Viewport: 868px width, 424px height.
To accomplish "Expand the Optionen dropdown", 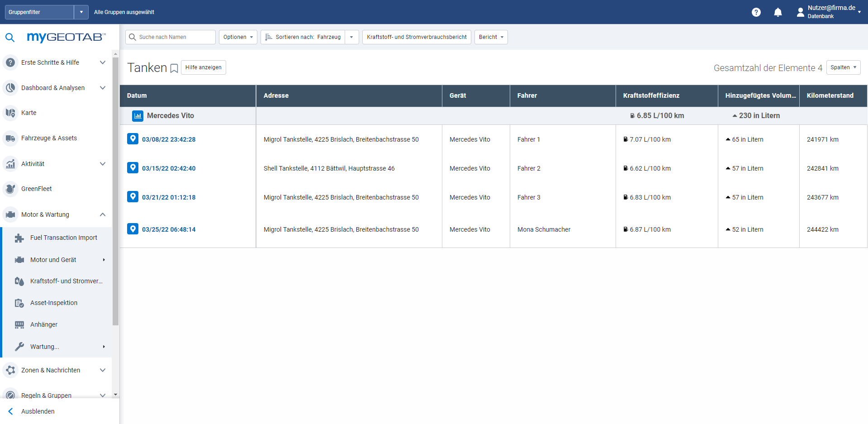I will [x=238, y=37].
